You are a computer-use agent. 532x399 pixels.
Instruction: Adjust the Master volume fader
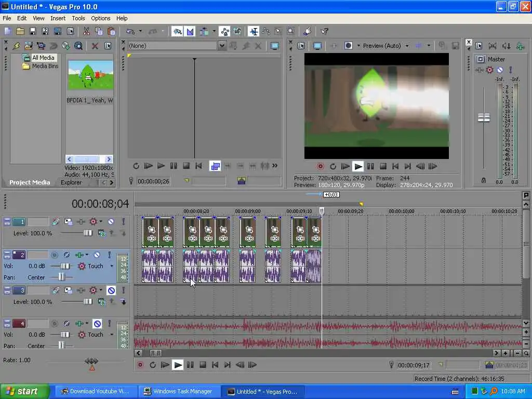(484, 118)
